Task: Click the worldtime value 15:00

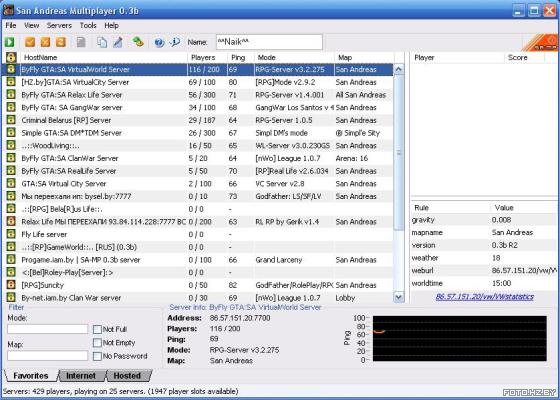Action: [501, 284]
